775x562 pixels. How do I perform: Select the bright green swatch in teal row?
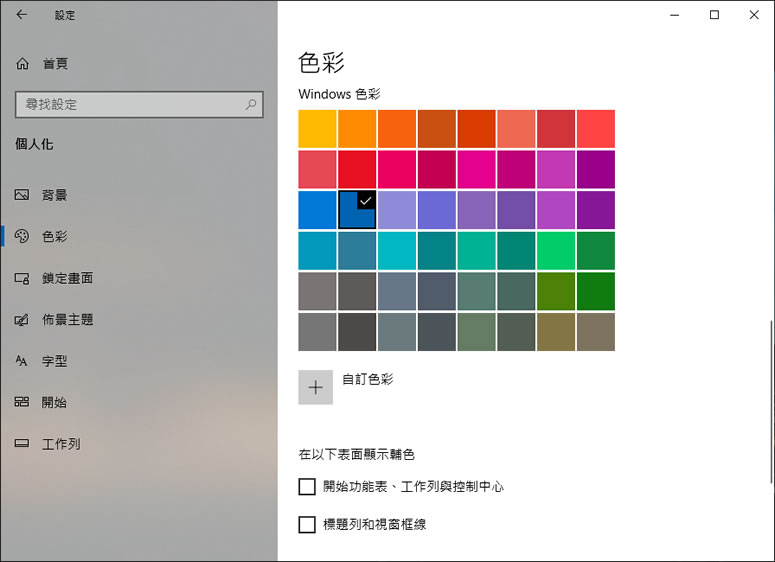[556, 251]
